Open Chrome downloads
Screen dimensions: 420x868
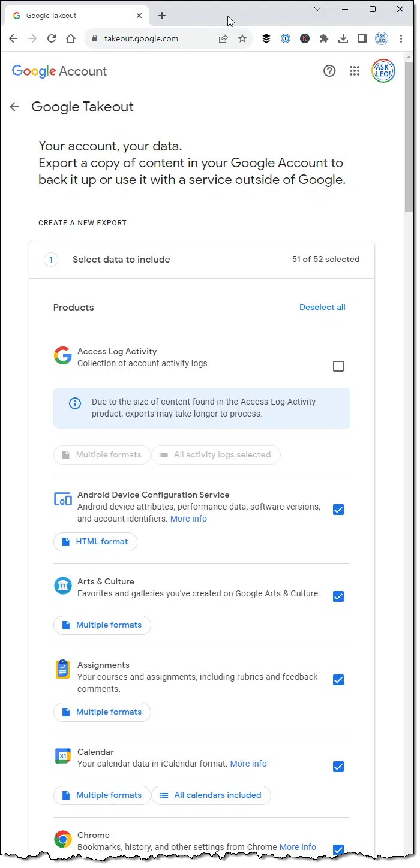(343, 38)
